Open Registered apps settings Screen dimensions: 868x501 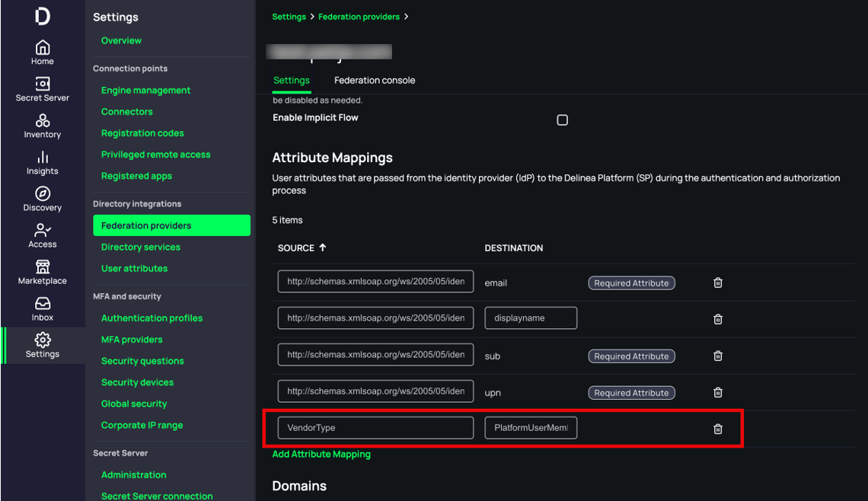pyautogui.click(x=136, y=176)
